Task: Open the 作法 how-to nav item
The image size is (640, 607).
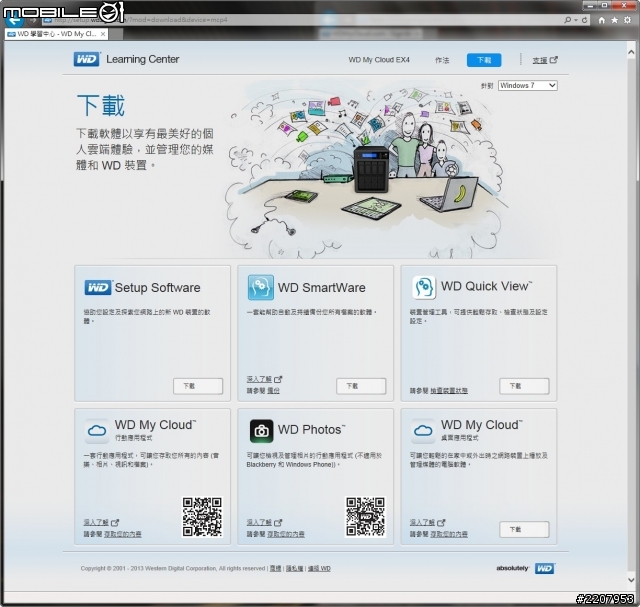Action: (x=442, y=60)
